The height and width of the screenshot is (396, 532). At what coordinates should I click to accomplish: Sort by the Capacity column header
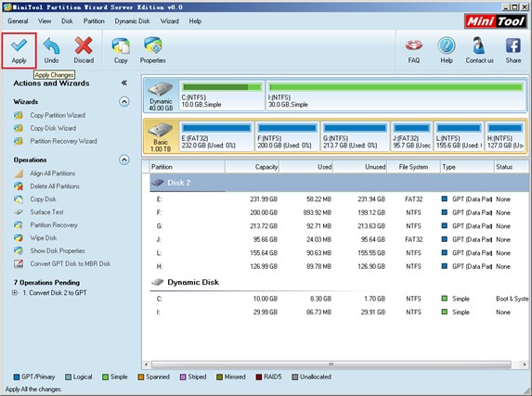coord(253,167)
